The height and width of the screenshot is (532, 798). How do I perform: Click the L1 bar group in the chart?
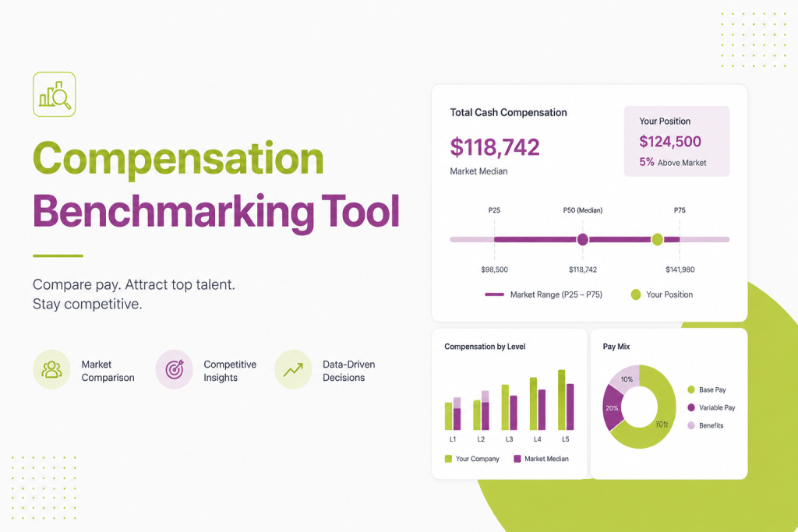453,414
